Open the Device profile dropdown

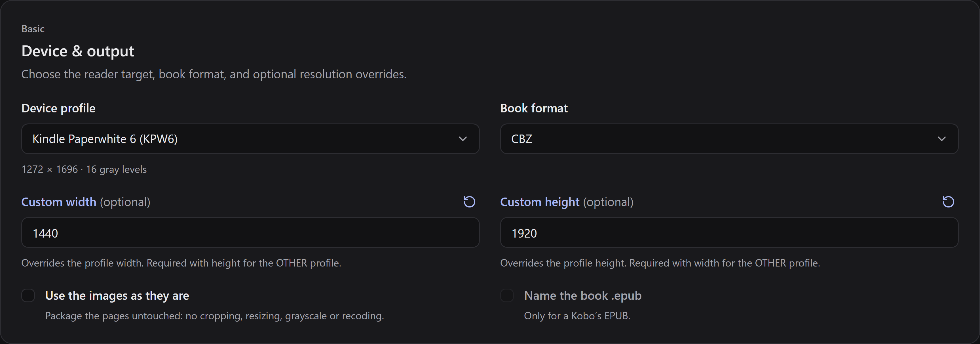(x=250, y=139)
